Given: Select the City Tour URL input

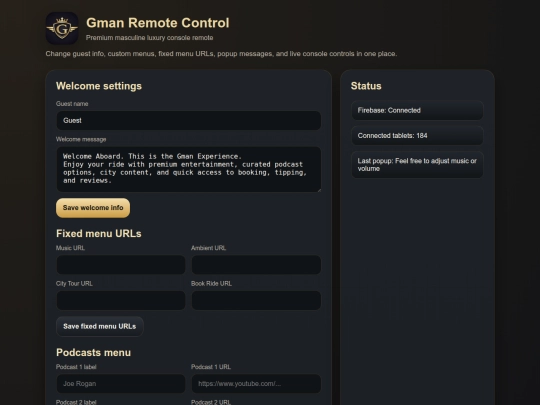Looking at the screenshot, I should [x=121, y=300].
